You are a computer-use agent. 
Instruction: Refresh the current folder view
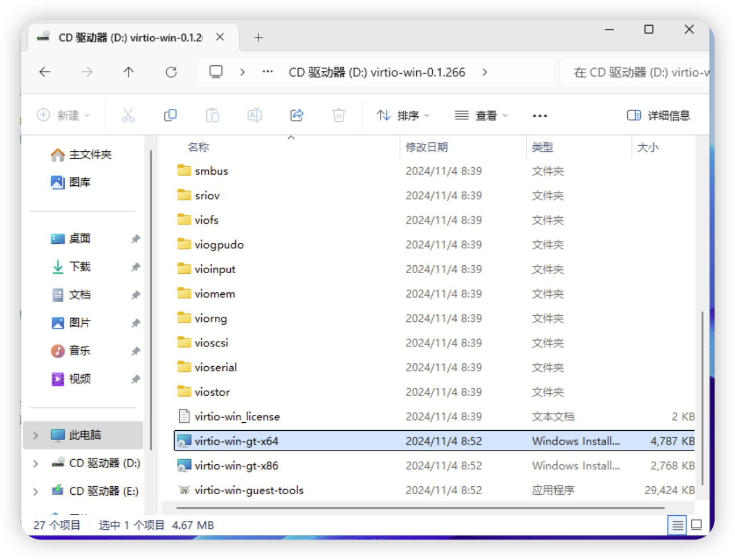pyautogui.click(x=171, y=72)
